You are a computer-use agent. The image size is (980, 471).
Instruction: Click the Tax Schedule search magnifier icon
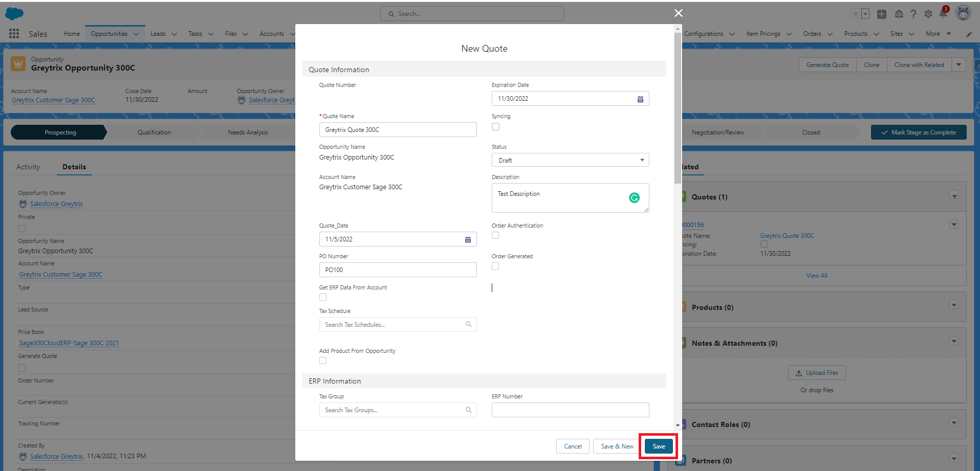468,324
